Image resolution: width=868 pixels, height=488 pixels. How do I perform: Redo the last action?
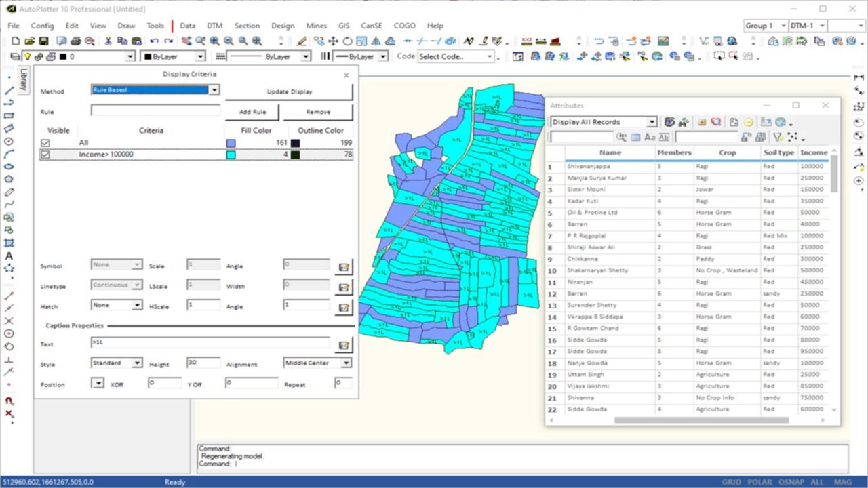[169, 41]
